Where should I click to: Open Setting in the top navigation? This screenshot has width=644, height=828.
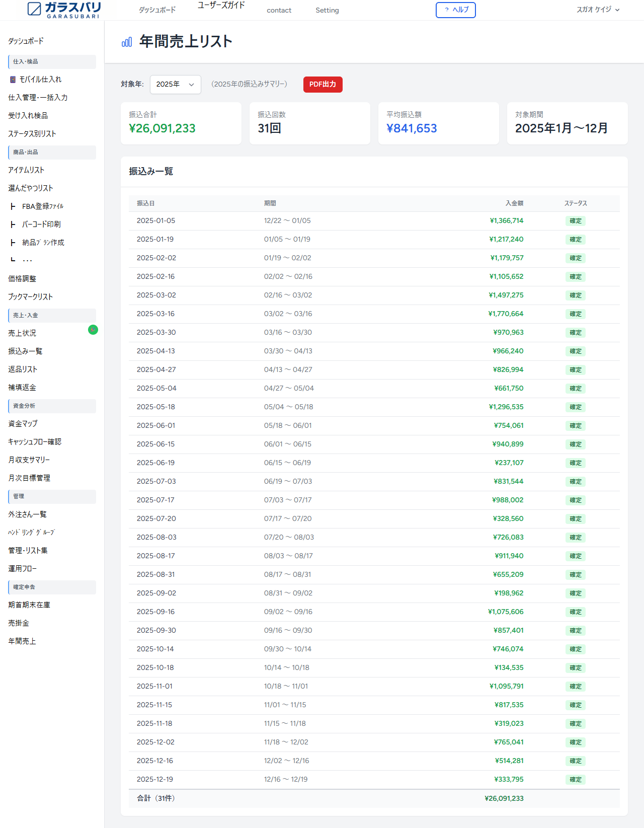[327, 11]
